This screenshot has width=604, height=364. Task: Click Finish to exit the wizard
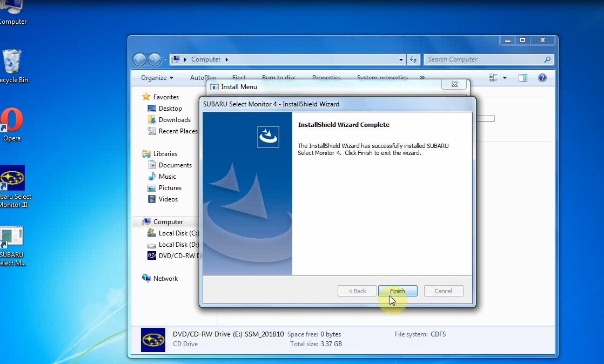pyautogui.click(x=398, y=291)
